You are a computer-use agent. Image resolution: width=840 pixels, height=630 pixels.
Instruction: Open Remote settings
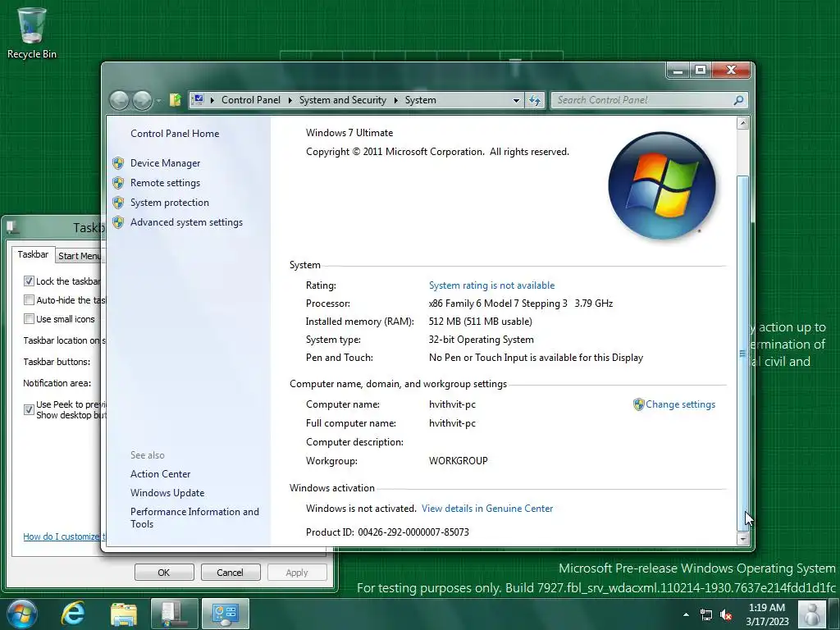click(165, 183)
